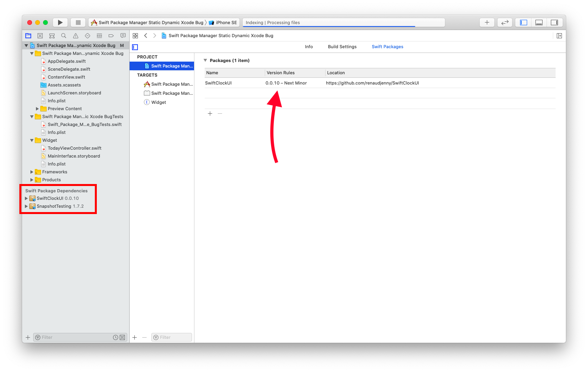Expand the SwiftClockUI 0.0.10 package
The height and width of the screenshot is (372, 588).
26,198
